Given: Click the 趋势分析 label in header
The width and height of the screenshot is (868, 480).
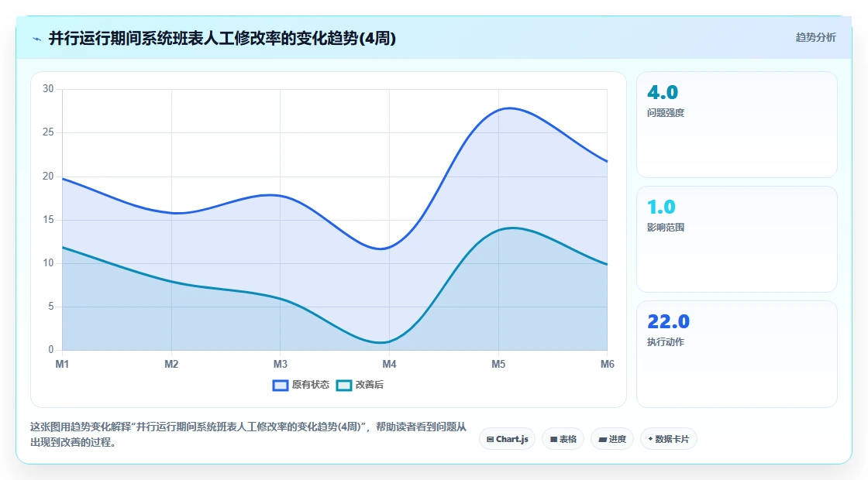Looking at the screenshot, I should click(815, 38).
